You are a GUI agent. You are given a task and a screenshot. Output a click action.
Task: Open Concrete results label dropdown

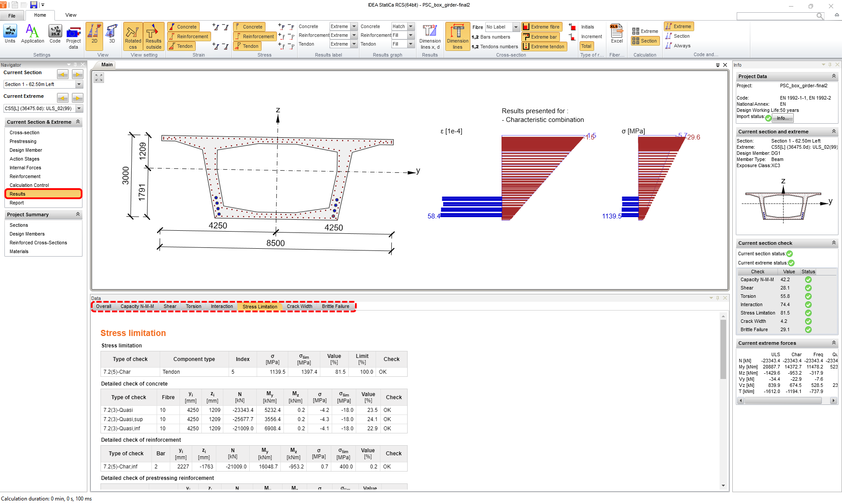click(354, 27)
